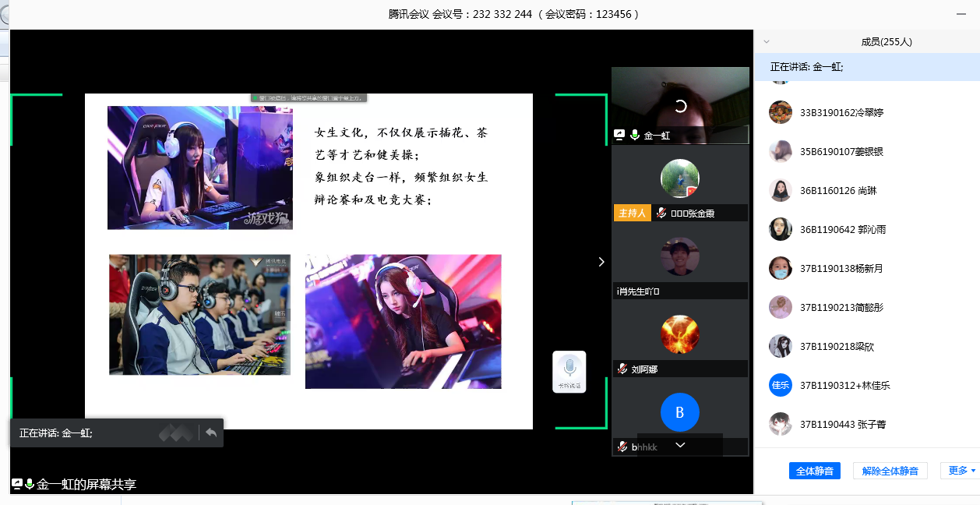Click the 主持人 host badge

point(632,213)
